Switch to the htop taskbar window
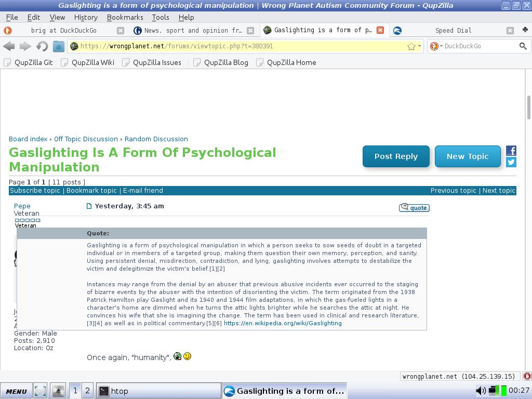The image size is (532, 399). [x=158, y=391]
